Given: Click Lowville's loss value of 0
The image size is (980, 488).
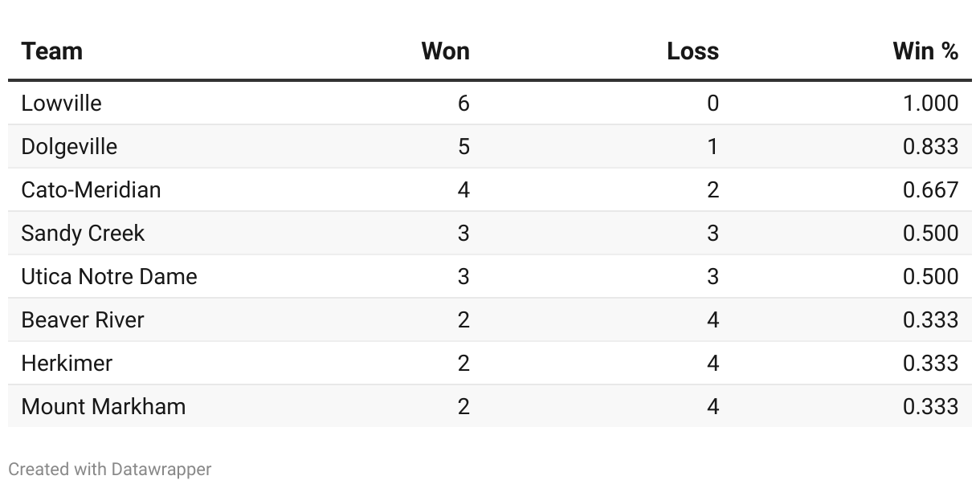Looking at the screenshot, I should tap(713, 103).
